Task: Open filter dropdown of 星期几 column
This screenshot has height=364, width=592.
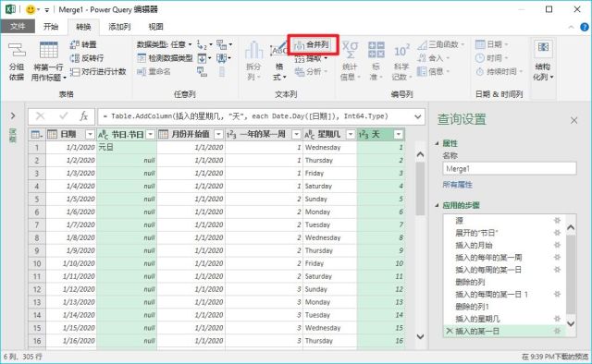Action: point(351,134)
